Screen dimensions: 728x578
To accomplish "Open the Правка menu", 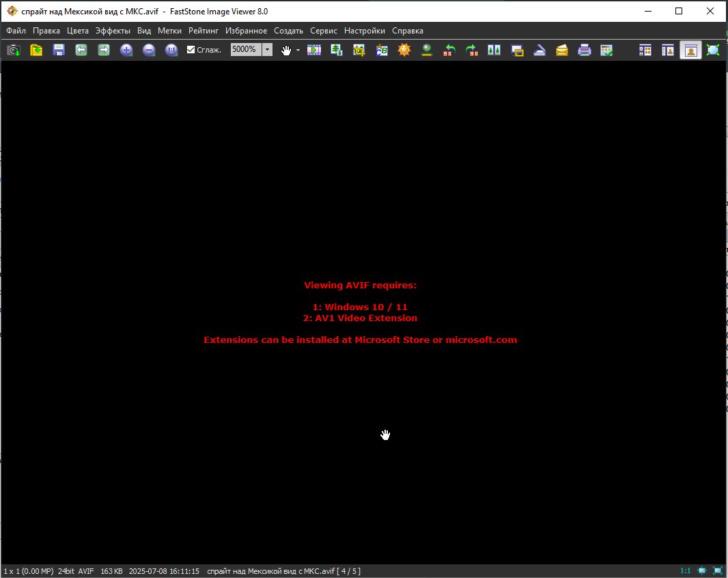I will click(46, 31).
